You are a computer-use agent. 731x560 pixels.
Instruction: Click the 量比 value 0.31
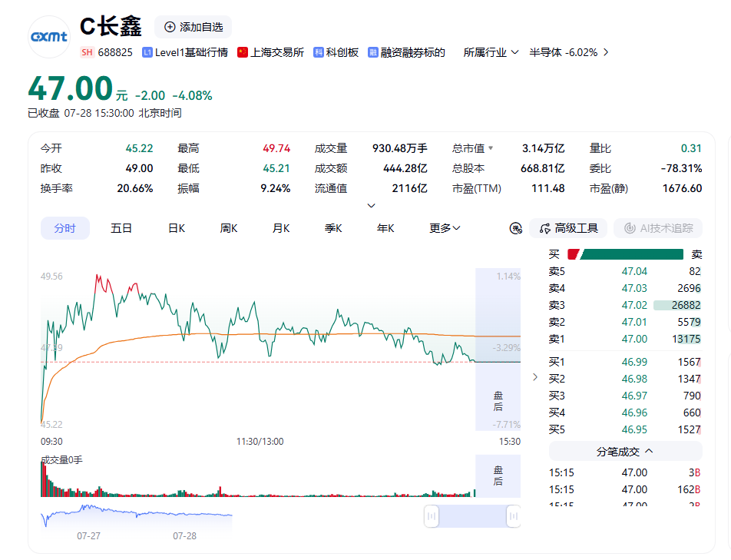tap(691, 148)
